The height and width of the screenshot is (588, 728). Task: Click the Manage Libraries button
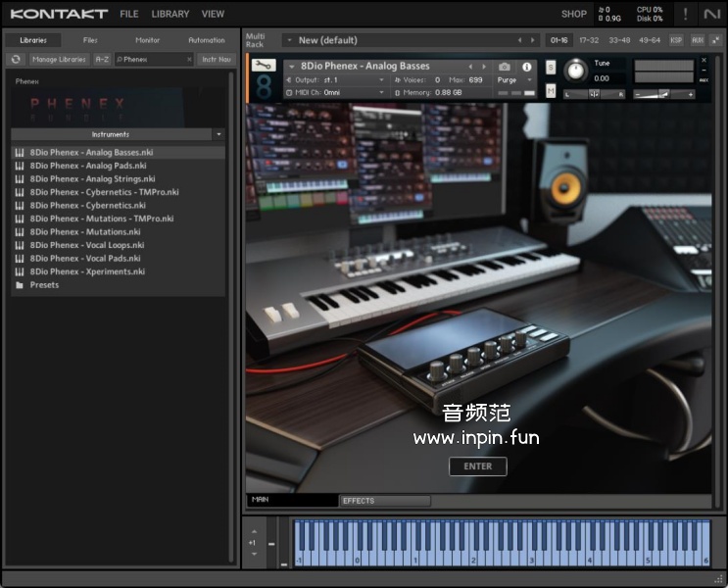click(x=59, y=60)
